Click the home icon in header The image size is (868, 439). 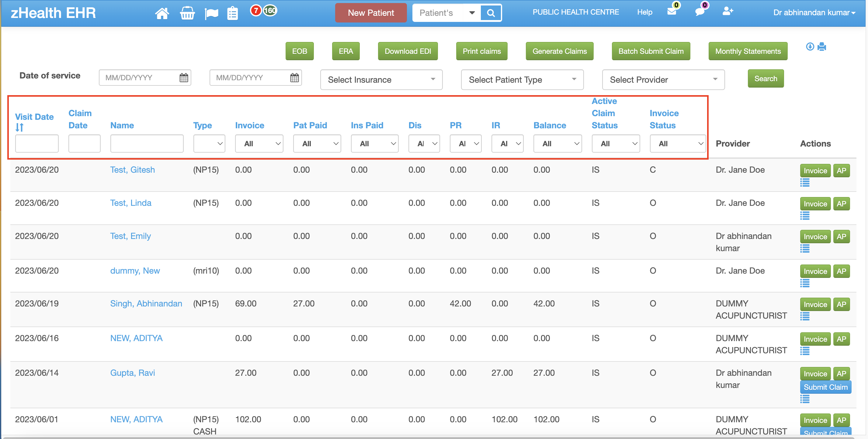coord(162,13)
